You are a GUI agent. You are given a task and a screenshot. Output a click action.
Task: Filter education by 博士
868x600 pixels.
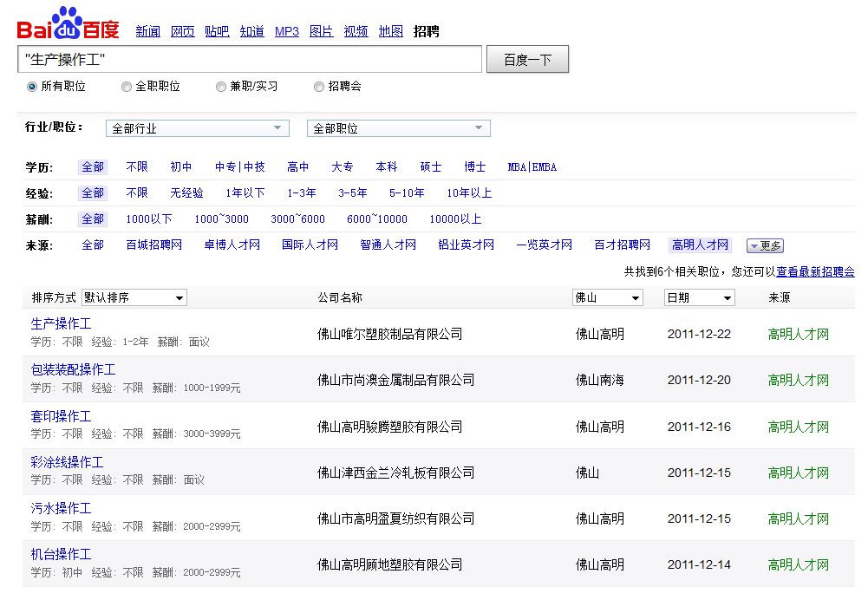pos(475,167)
